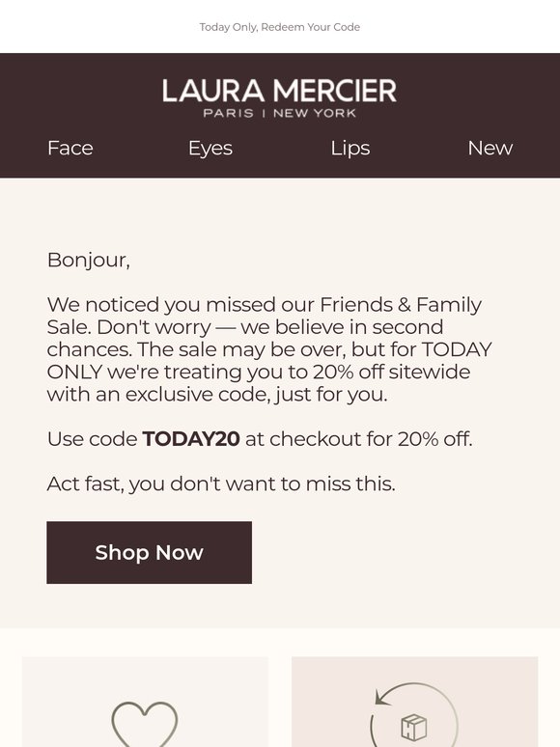Click the 'Paris | New York' tagline
The image size is (560, 747).
coord(280,113)
